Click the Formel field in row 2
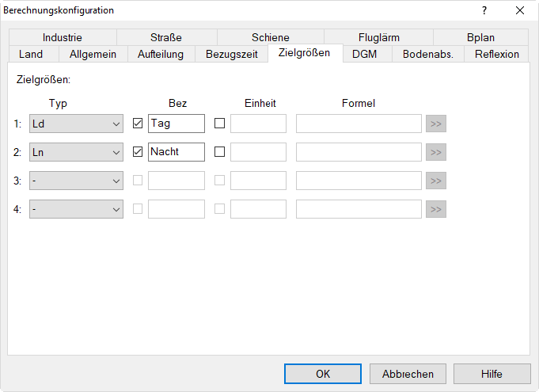The height and width of the screenshot is (392, 539). click(x=359, y=152)
